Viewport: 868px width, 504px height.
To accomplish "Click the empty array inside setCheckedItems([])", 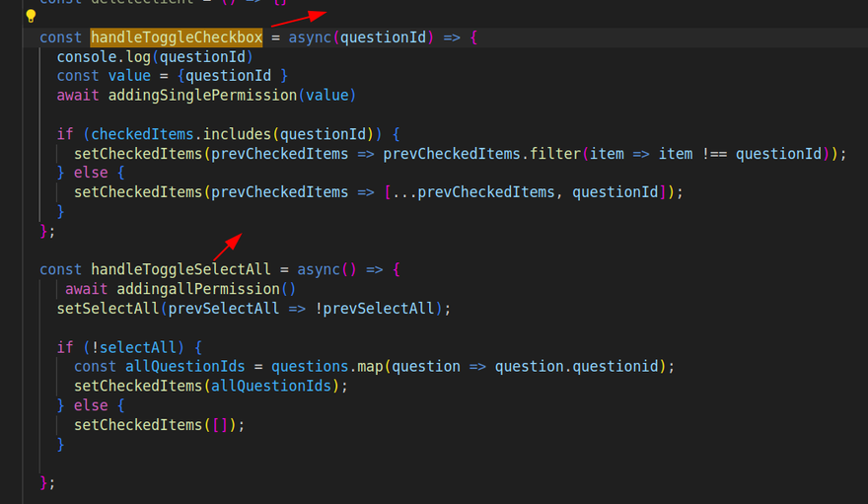I will (x=219, y=424).
